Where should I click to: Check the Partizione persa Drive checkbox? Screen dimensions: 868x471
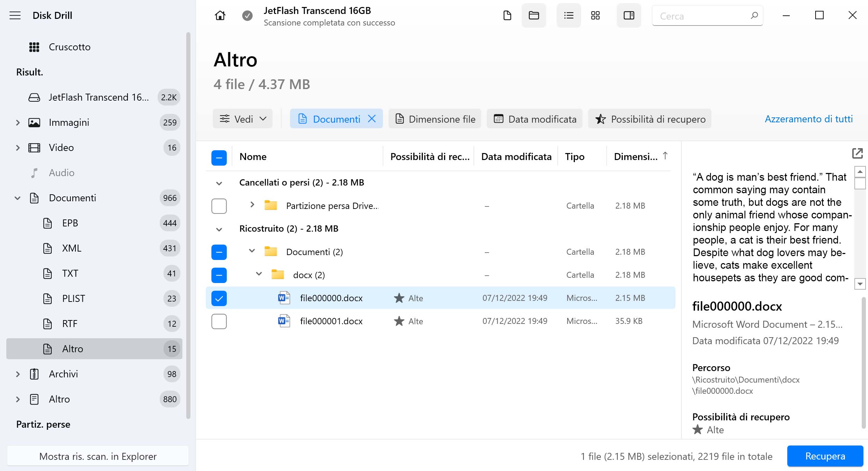click(219, 206)
